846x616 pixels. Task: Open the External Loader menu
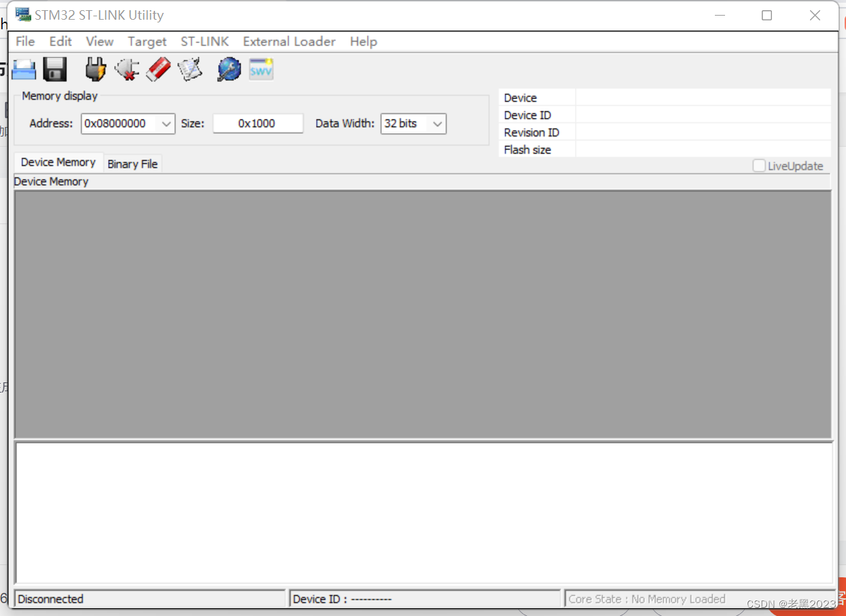289,41
